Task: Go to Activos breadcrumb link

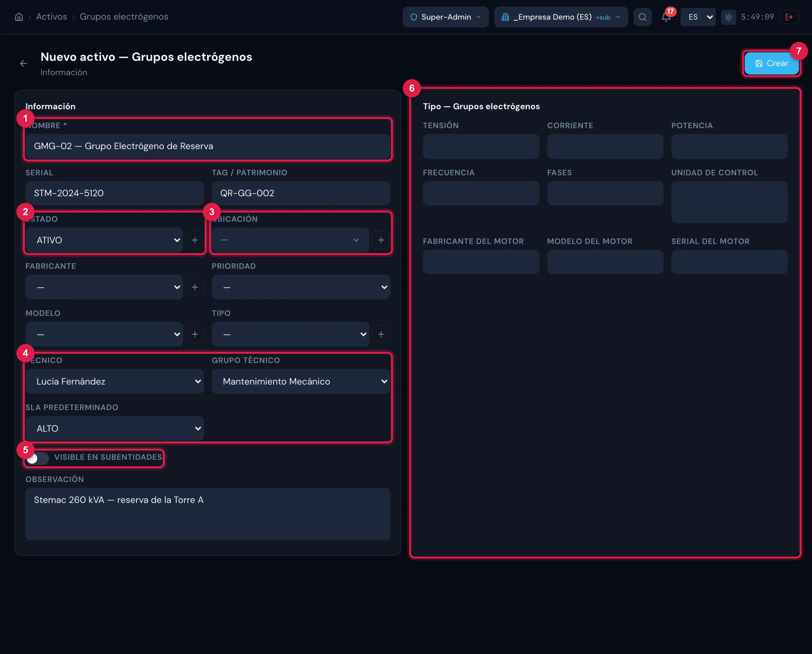Action: click(x=52, y=17)
